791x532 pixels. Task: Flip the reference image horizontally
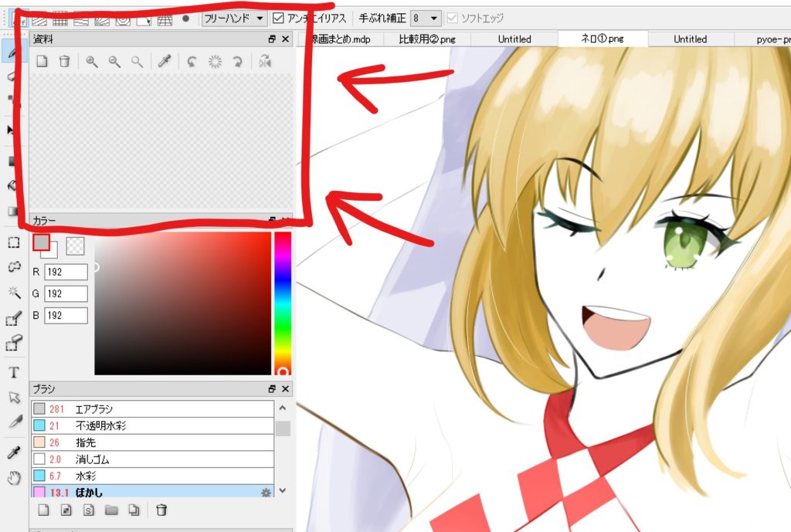265,62
